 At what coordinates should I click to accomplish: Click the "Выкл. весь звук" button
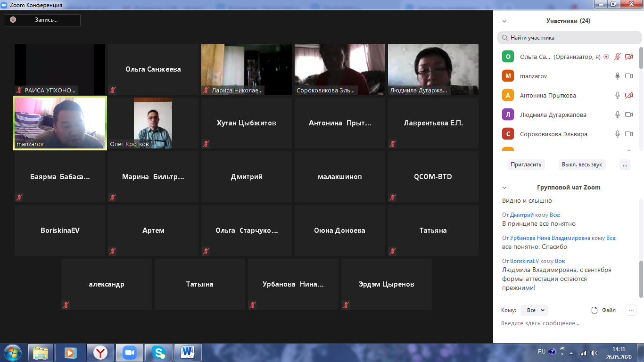point(582,165)
